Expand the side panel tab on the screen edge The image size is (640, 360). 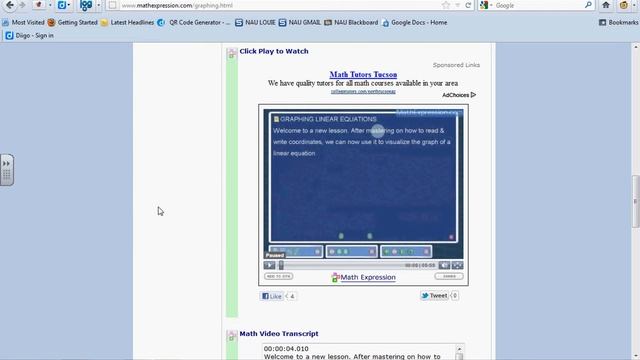(x=7, y=170)
